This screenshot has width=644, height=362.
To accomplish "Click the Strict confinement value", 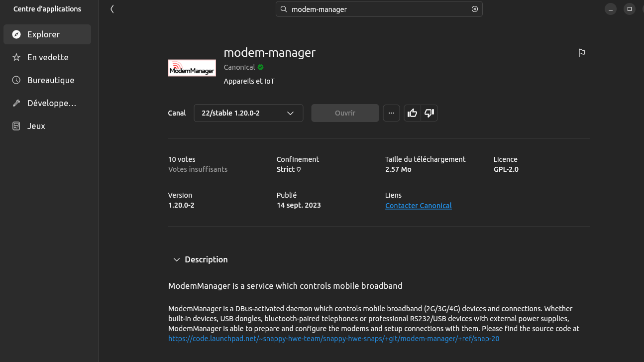I will (x=286, y=169).
